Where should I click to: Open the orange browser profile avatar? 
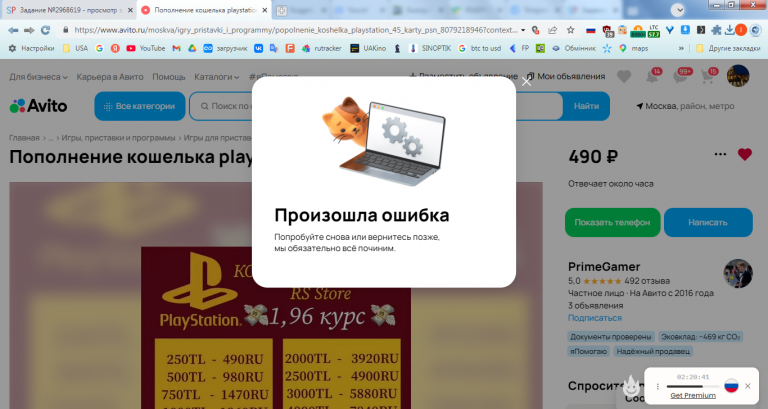tap(741, 30)
